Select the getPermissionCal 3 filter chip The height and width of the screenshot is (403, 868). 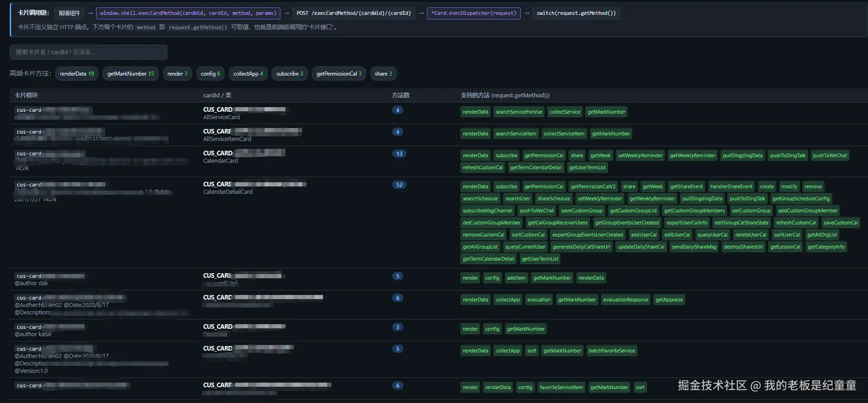339,74
